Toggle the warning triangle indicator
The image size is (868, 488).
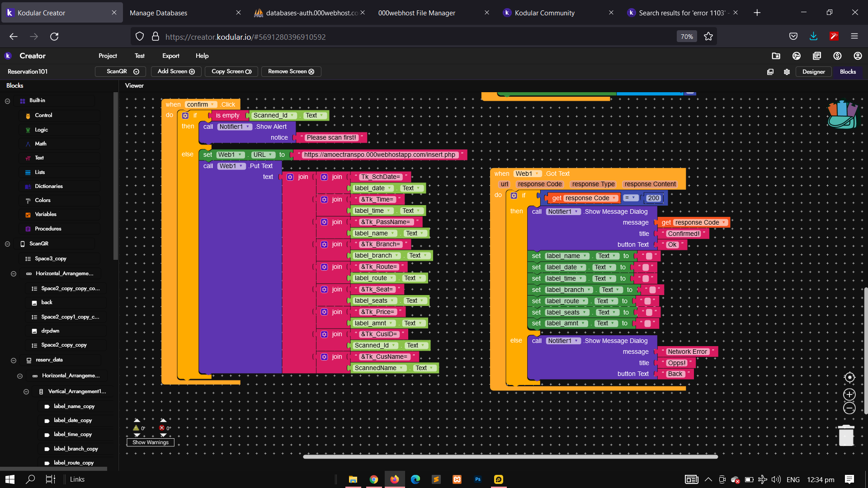[136, 428]
